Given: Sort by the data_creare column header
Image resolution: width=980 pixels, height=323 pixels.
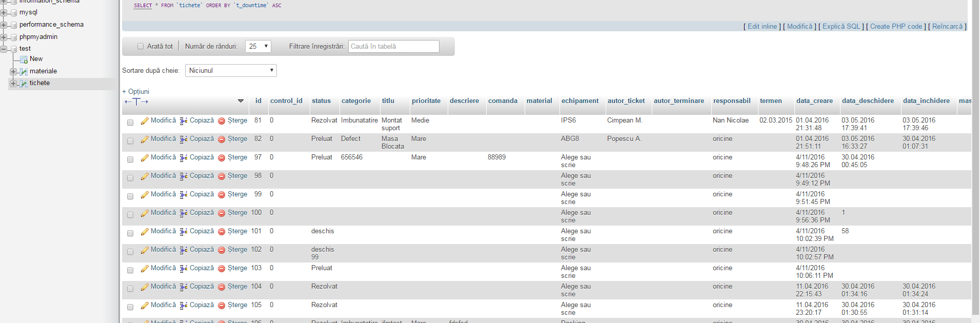Looking at the screenshot, I should coord(814,101).
